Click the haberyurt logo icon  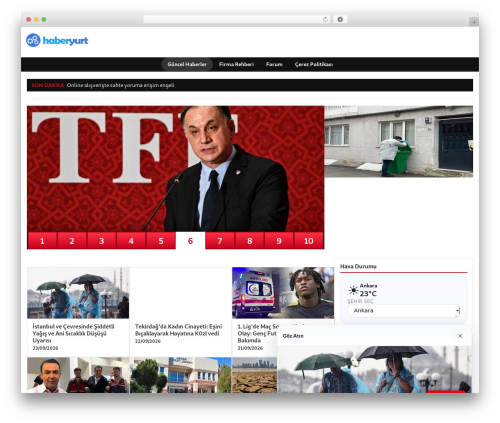33,40
